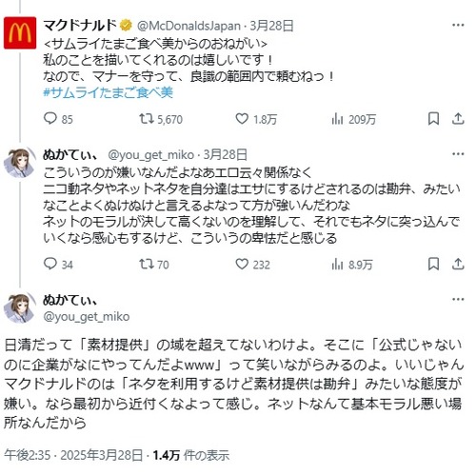The width and height of the screenshot is (476, 475).
Task: Bookmark the McDonald's Japan tweet
Action: pos(433,119)
